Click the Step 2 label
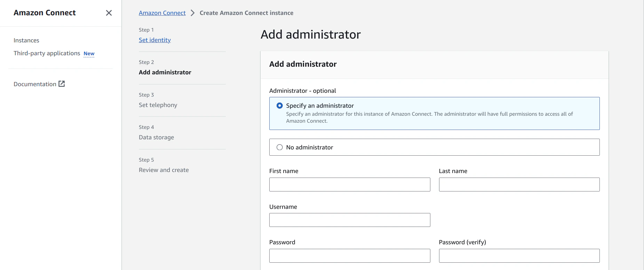The height and width of the screenshot is (270, 644). [x=146, y=62]
